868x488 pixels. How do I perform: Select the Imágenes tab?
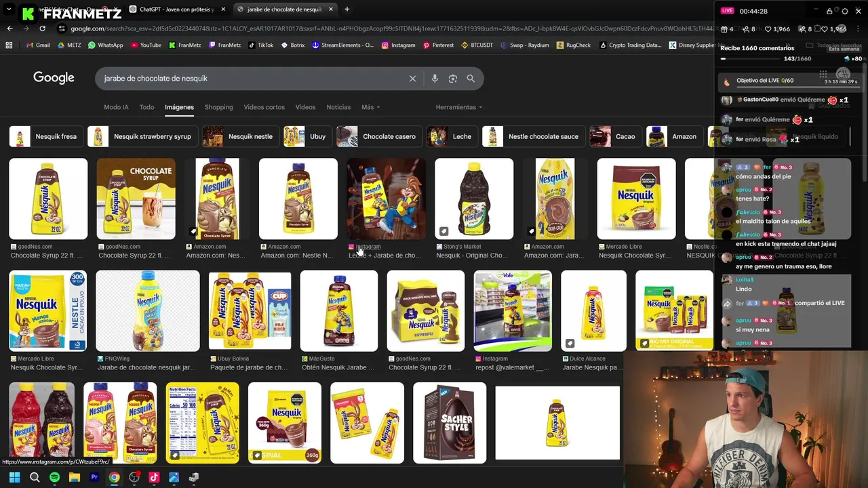[179, 107]
